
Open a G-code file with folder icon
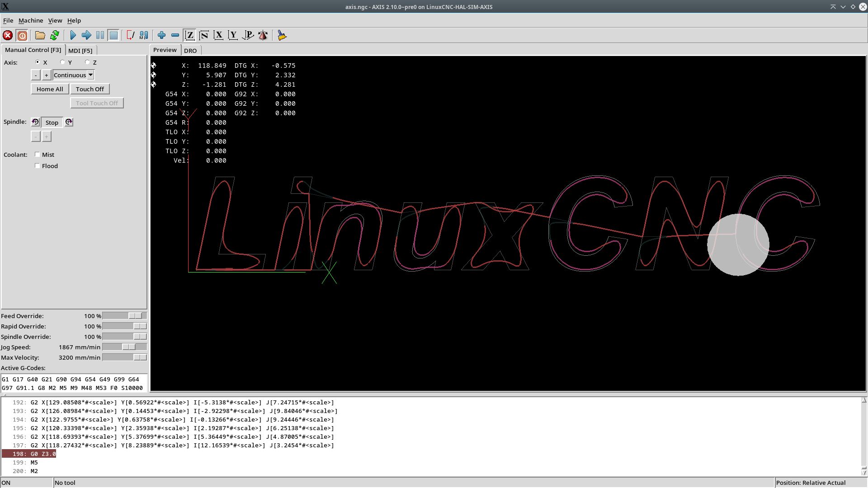(40, 35)
